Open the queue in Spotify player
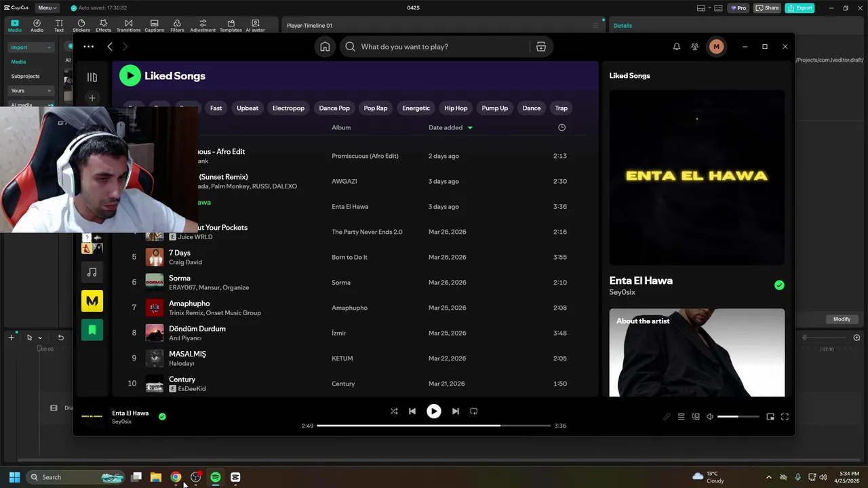Image resolution: width=868 pixels, height=488 pixels. [682, 417]
